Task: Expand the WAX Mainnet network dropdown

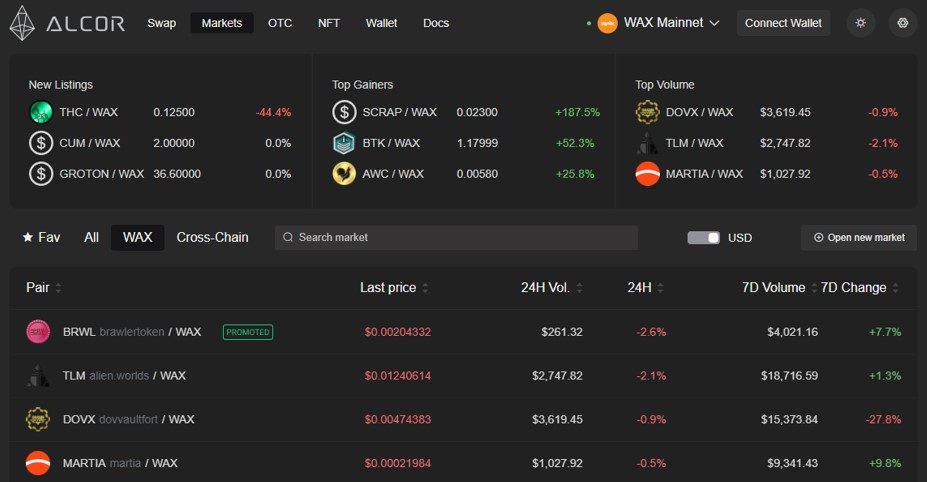Action: click(714, 23)
